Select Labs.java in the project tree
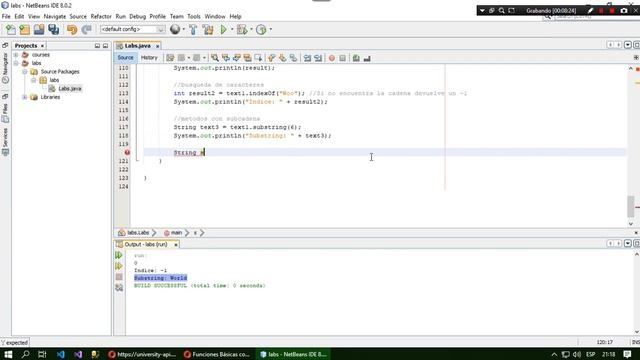The image size is (640, 360). 70,89
